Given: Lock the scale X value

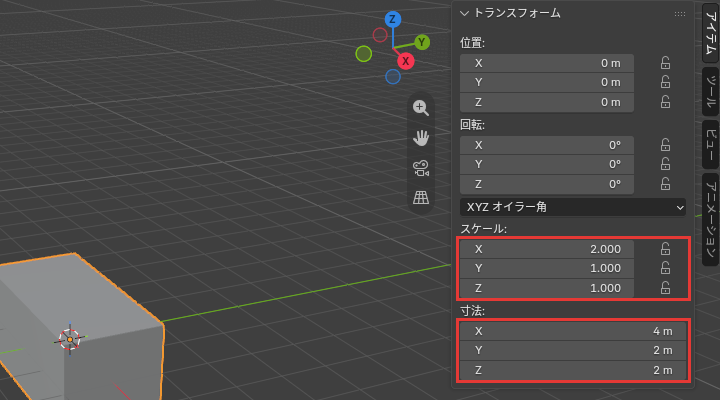Looking at the screenshot, I should pyautogui.click(x=665, y=249).
